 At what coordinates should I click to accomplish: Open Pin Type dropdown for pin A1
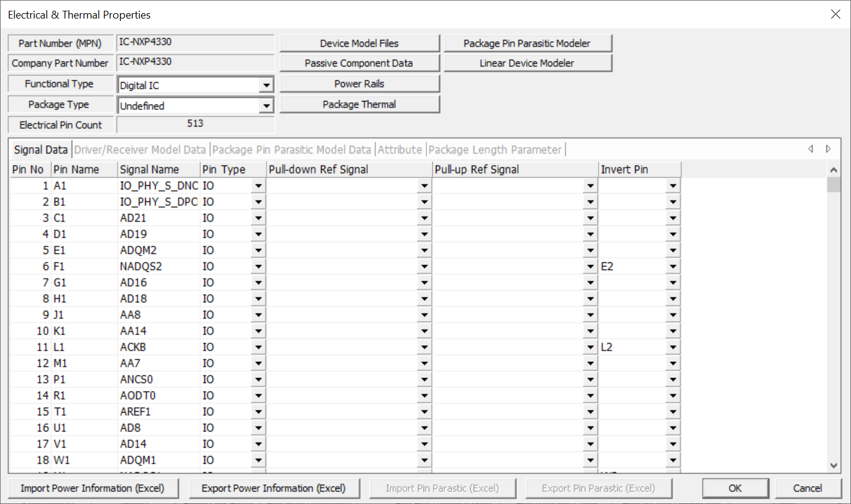point(258,186)
